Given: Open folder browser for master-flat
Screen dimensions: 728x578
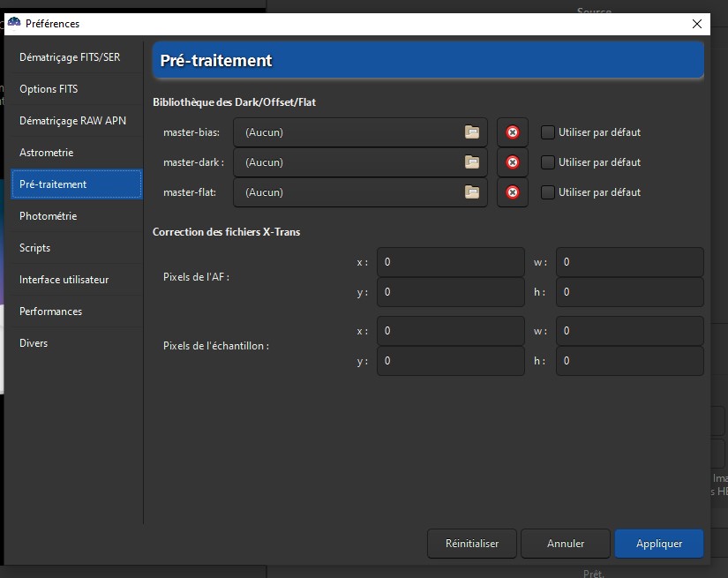Looking at the screenshot, I should [472, 192].
